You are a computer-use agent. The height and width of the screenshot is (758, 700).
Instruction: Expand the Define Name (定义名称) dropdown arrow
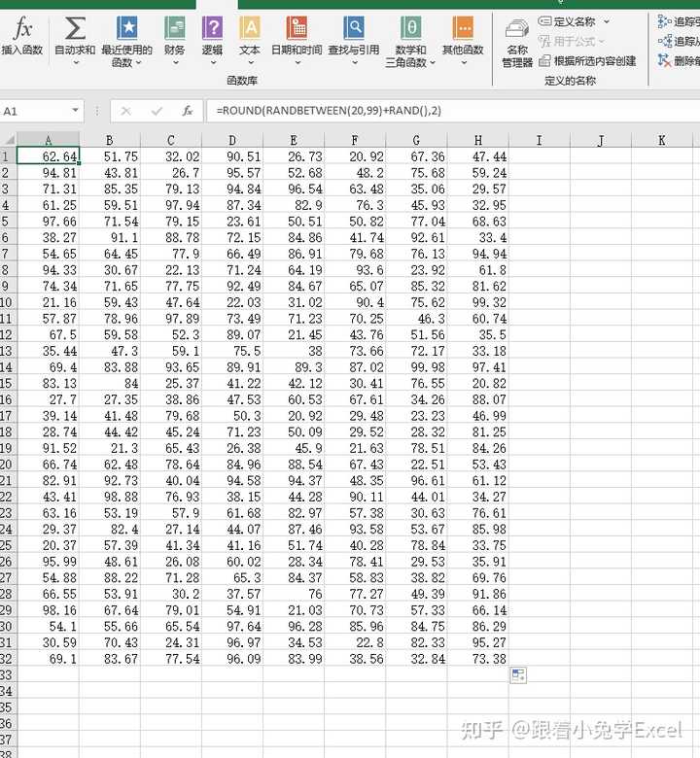tap(607, 21)
